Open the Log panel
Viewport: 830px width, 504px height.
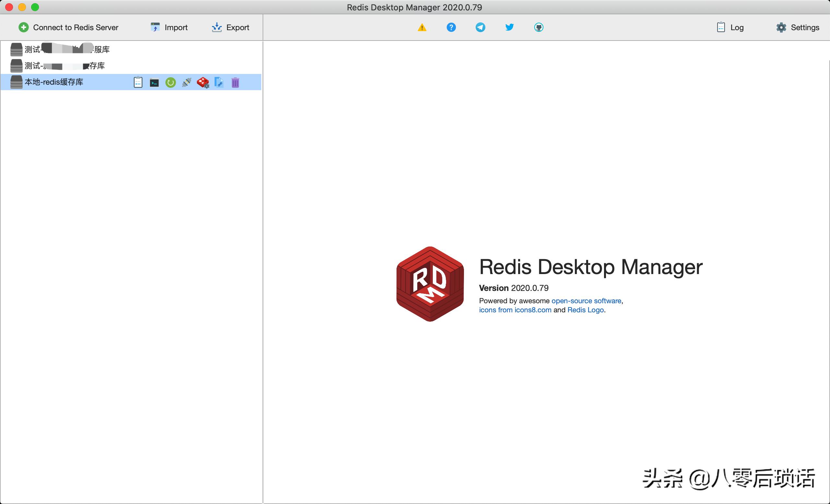tap(730, 27)
